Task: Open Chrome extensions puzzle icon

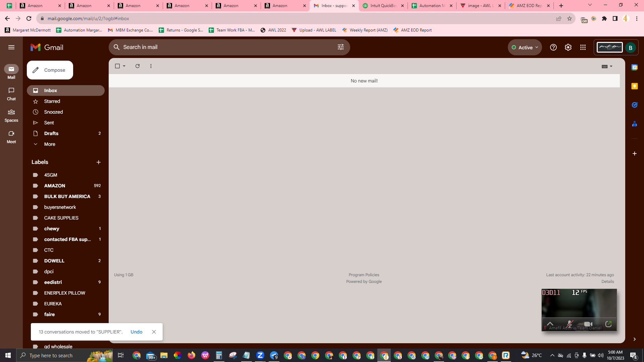Action: [x=604, y=18]
